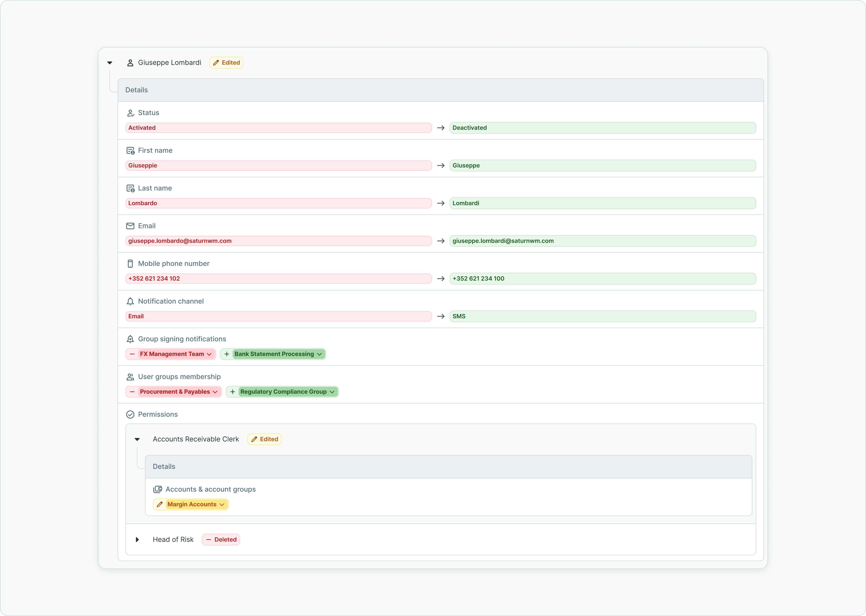The width and height of the screenshot is (866, 616).
Task: Click the Group signing notifications bell icon
Action: pyautogui.click(x=130, y=339)
